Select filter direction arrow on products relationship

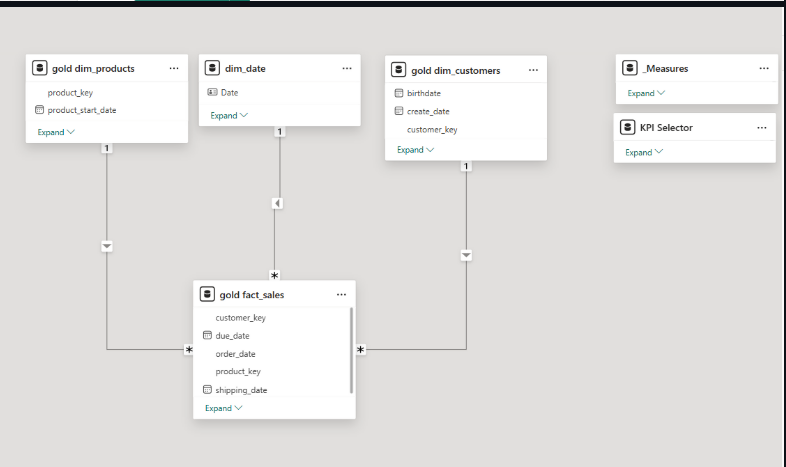tap(107, 247)
